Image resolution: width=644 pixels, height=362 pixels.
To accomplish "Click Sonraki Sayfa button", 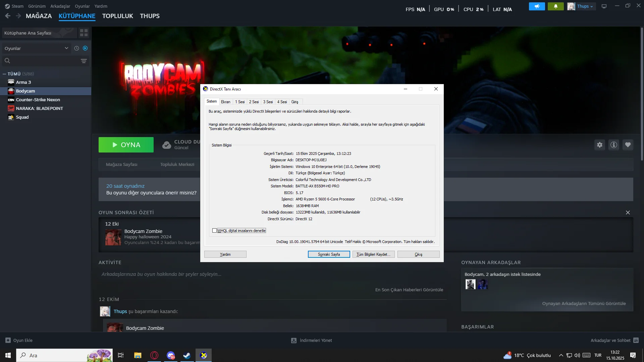I will pyautogui.click(x=329, y=254).
